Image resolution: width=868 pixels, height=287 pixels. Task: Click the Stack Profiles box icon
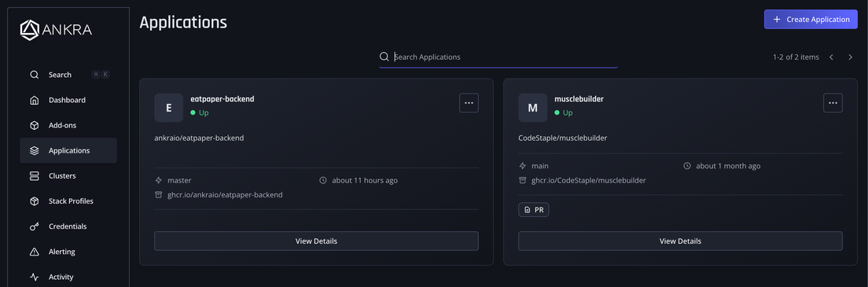[x=35, y=201]
